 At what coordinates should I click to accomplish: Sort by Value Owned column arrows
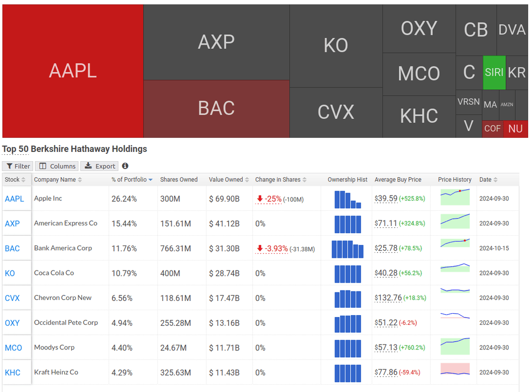pyautogui.click(x=247, y=180)
